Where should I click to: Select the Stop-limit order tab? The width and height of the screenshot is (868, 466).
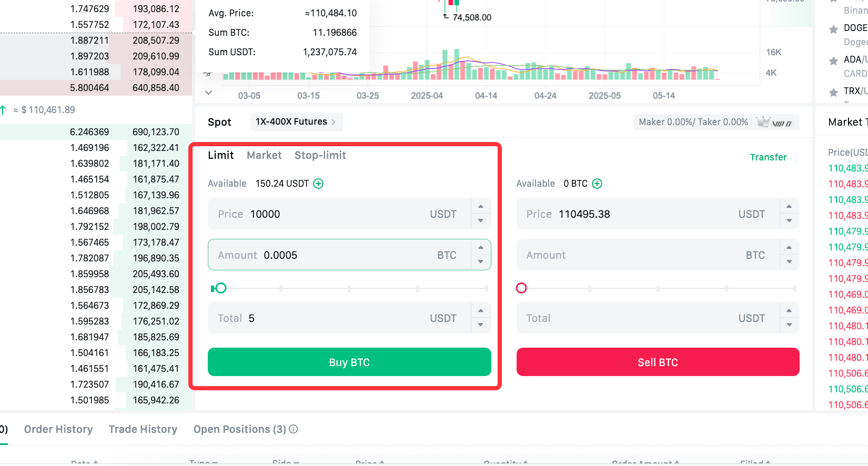320,155
